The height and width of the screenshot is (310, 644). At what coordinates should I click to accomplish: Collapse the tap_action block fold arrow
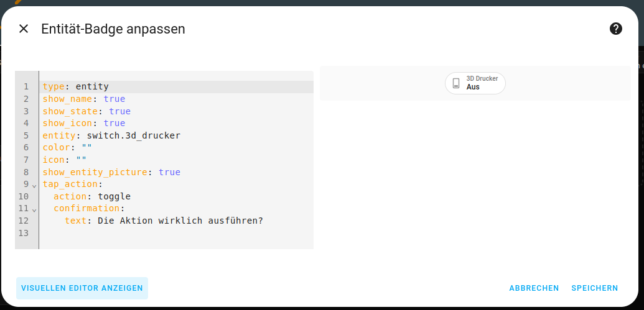(x=34, y=186)
